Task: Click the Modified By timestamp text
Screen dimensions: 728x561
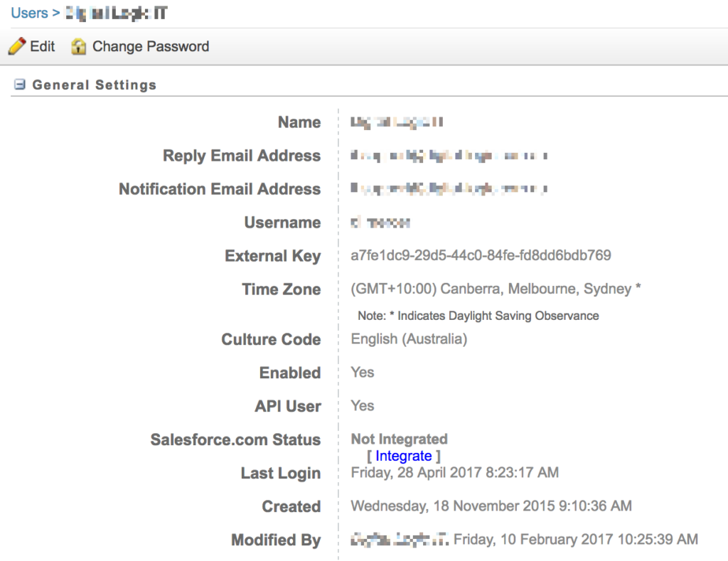Action: coord(575,540)
